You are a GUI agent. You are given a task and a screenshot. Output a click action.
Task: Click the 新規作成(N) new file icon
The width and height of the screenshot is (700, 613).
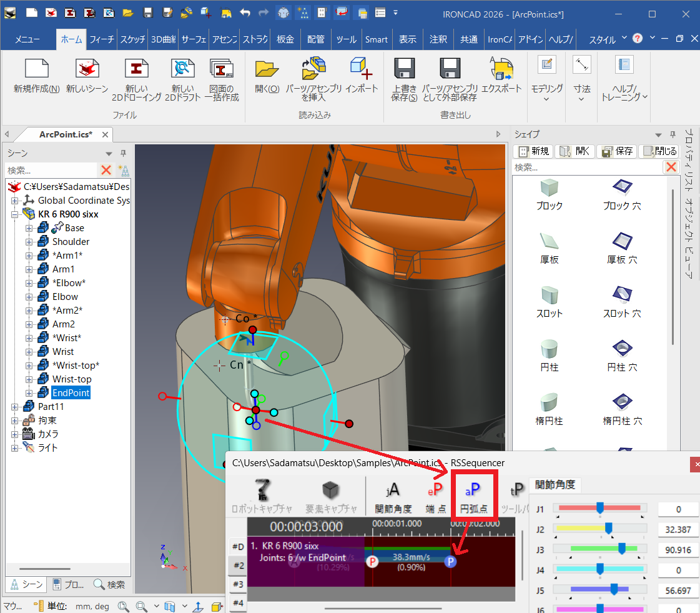point(37,69)
